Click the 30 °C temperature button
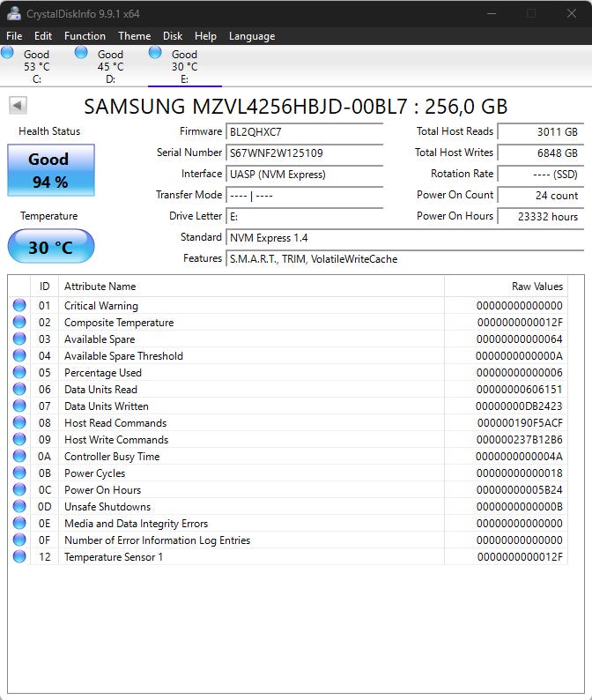Viewport: 592px width, 700px height. click(x=51, y=247)
